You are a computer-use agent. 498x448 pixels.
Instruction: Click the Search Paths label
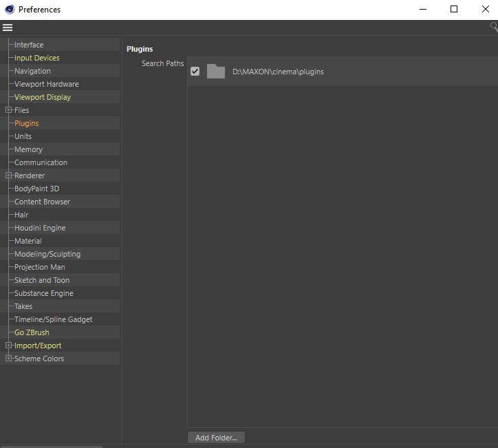(162, 63)
